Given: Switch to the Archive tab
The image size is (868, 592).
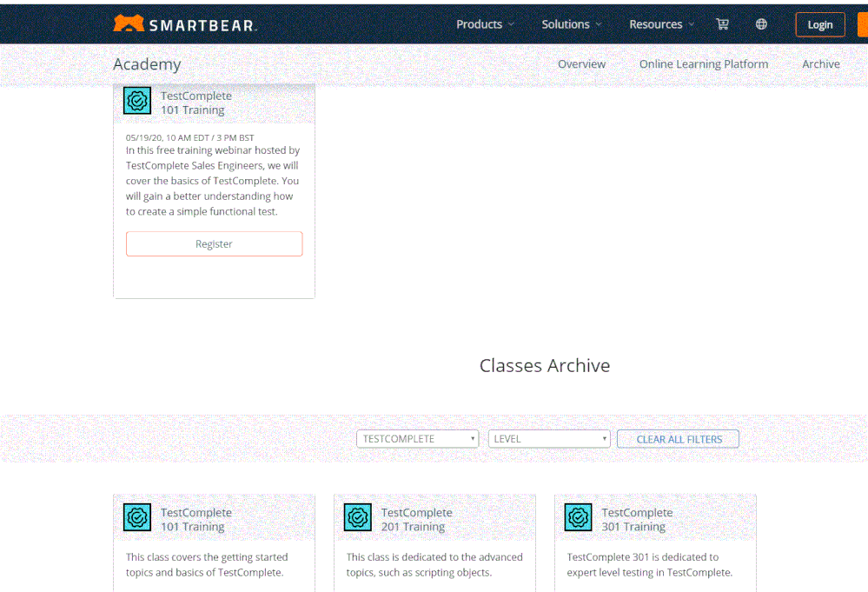Looking at the screenshot, I should pyautogui.click(x=821, y=64).
